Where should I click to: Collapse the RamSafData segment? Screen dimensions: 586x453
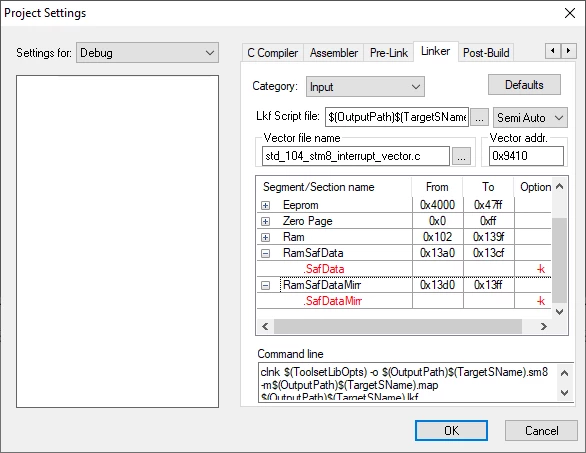[x=265, y=253]
